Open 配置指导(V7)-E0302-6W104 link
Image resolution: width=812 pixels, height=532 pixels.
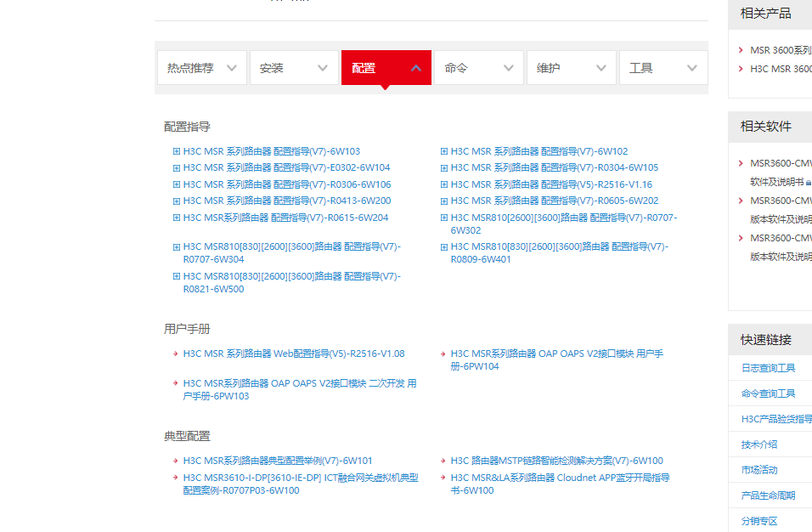pos(286,167)
